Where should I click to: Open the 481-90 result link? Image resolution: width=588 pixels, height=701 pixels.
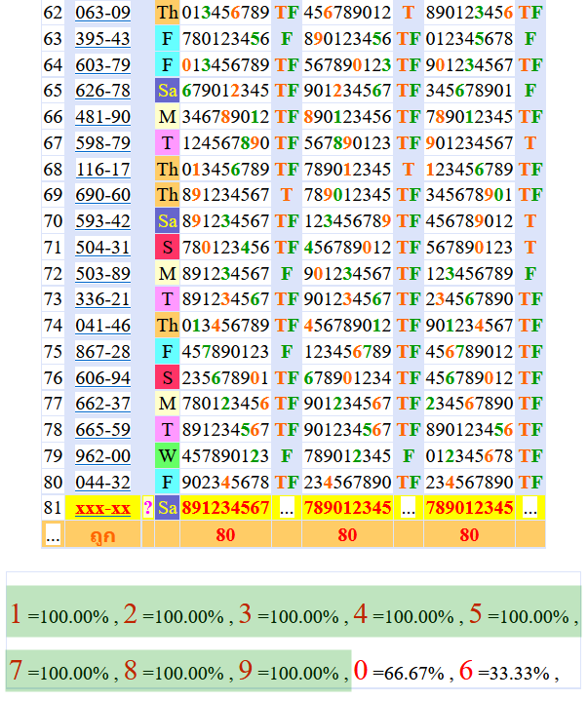point(102,117)
